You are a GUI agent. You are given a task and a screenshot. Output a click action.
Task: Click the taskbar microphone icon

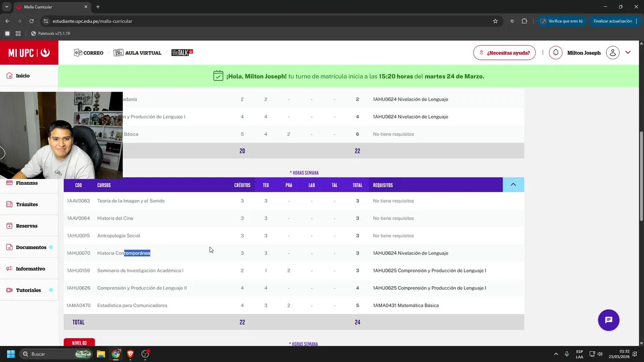coord(567,354)
